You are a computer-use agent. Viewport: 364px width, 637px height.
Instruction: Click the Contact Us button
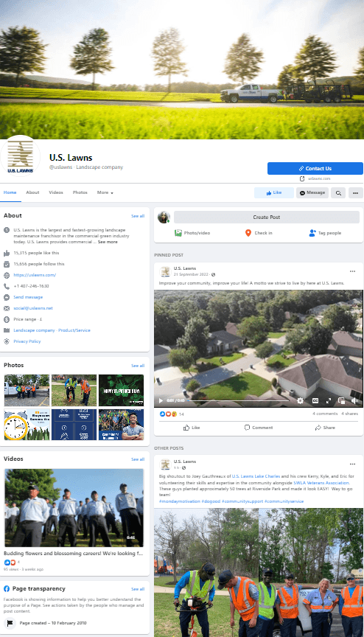coord(315,168)
